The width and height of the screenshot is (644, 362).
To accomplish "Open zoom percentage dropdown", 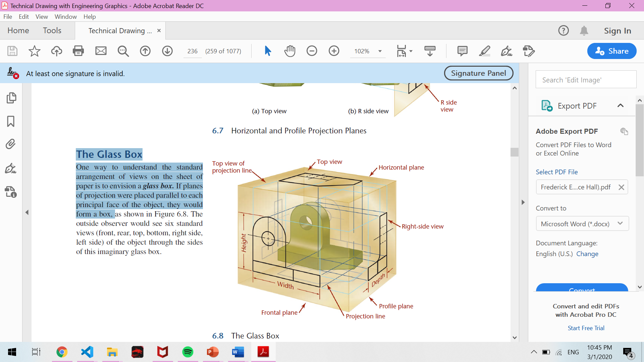I will tap(380, 51).
